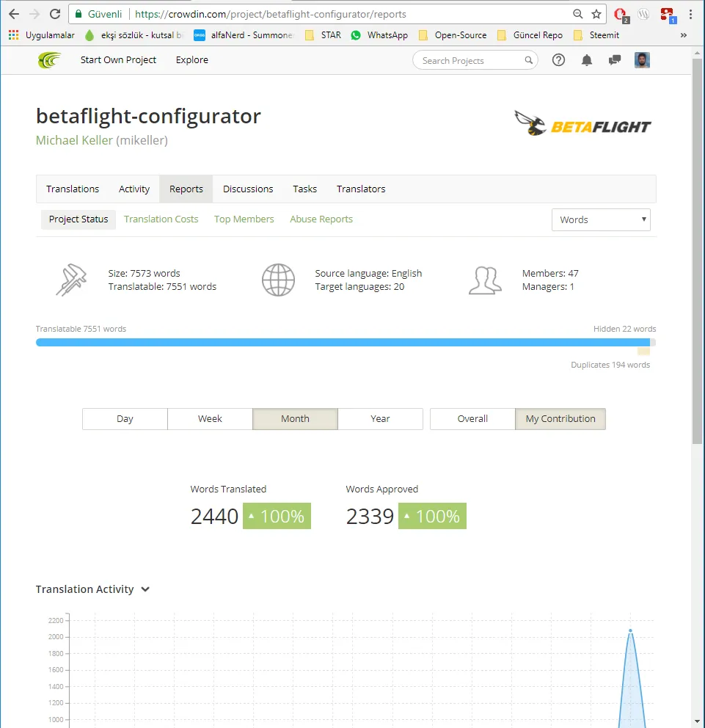This screenshot has height=728, width=705.
Task: Open the Explore page
Action: pyautogui.click(x=191, y=60)
